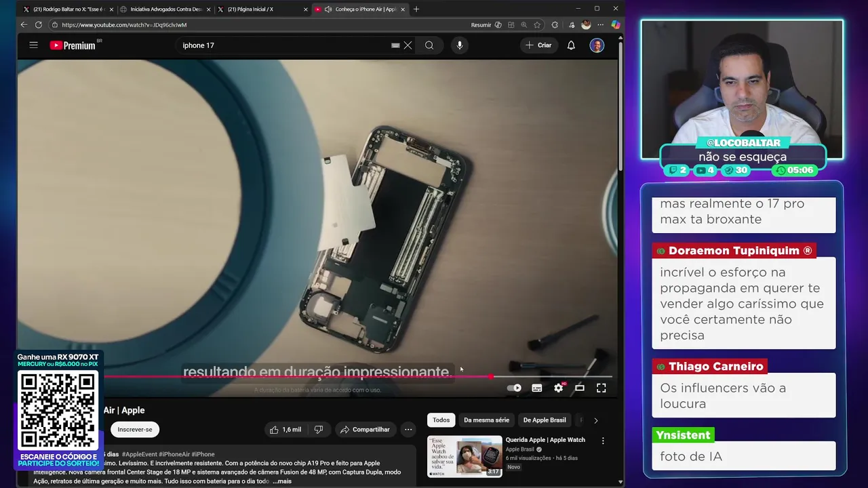Focus the YouTube search box
The width and height of the screenshot is (868, 488).
(285, 45)
